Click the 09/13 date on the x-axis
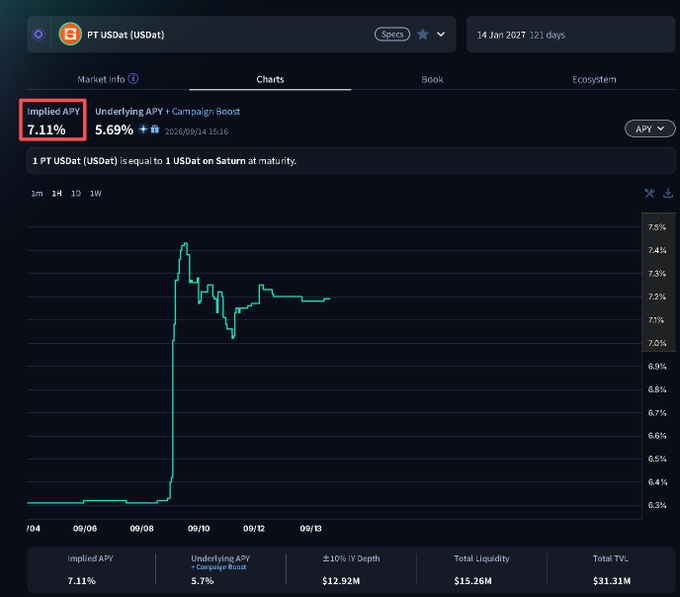This screenshot has height=597, width=680. (x=311, y=528)
